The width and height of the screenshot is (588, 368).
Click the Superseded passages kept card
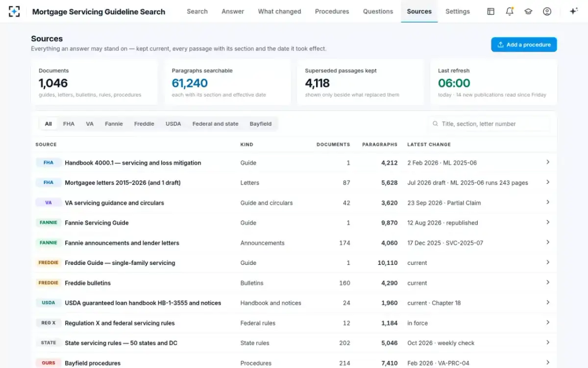pyautogui.click(x=361, y=82)
